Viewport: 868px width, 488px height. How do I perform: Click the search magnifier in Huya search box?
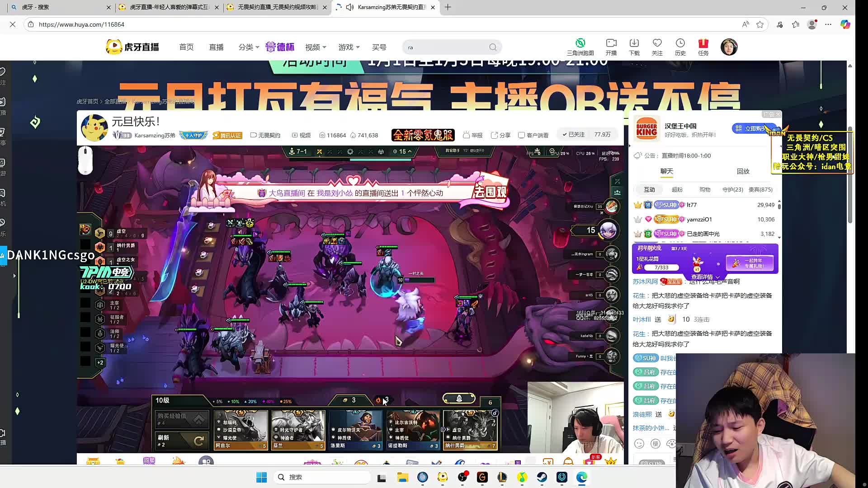(x=493, y=47)
